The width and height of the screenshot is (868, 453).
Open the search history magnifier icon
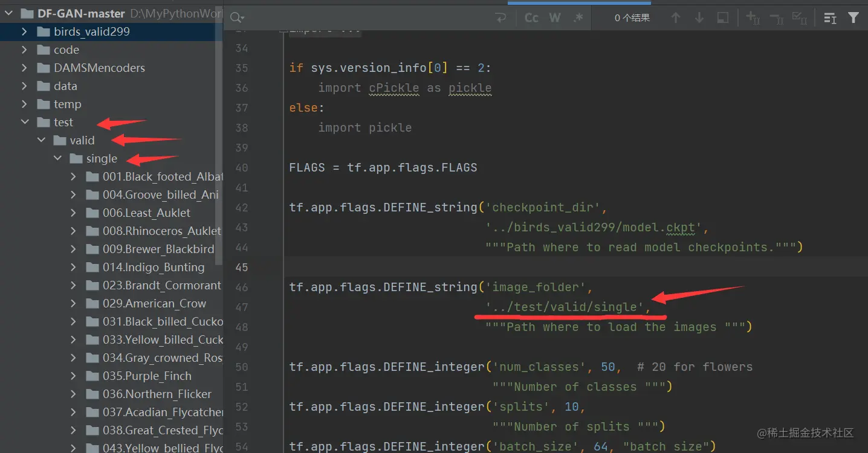[x=238, y=18]
